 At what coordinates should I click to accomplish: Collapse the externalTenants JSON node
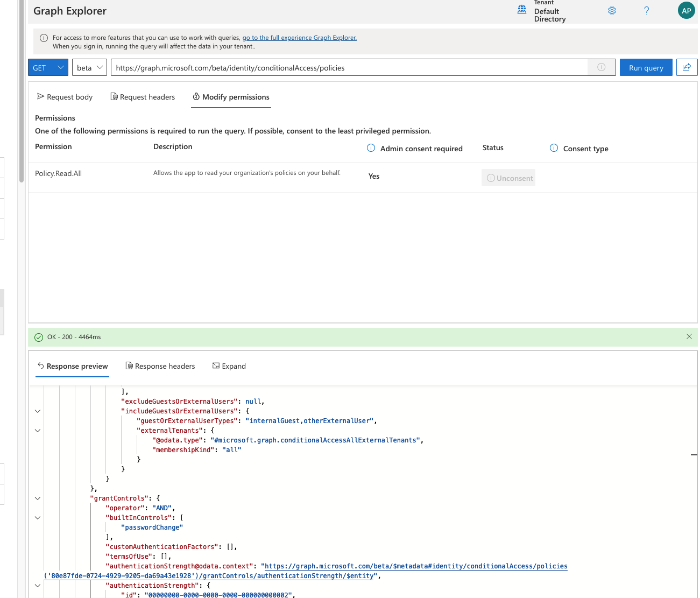37,430
